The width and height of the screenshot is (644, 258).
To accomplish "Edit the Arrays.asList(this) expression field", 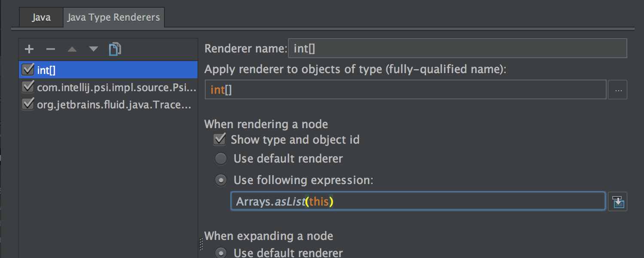I will coord(416,201).
